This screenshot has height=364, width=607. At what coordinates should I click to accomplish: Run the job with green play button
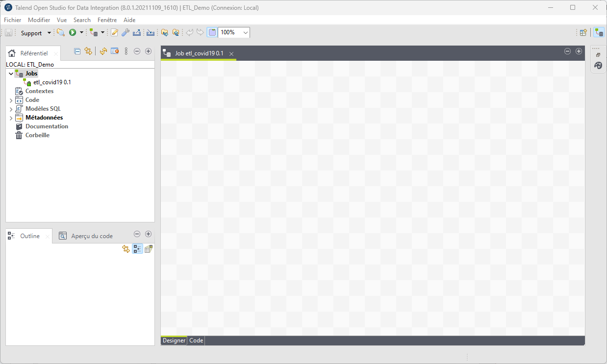click(x=73, y=33)
